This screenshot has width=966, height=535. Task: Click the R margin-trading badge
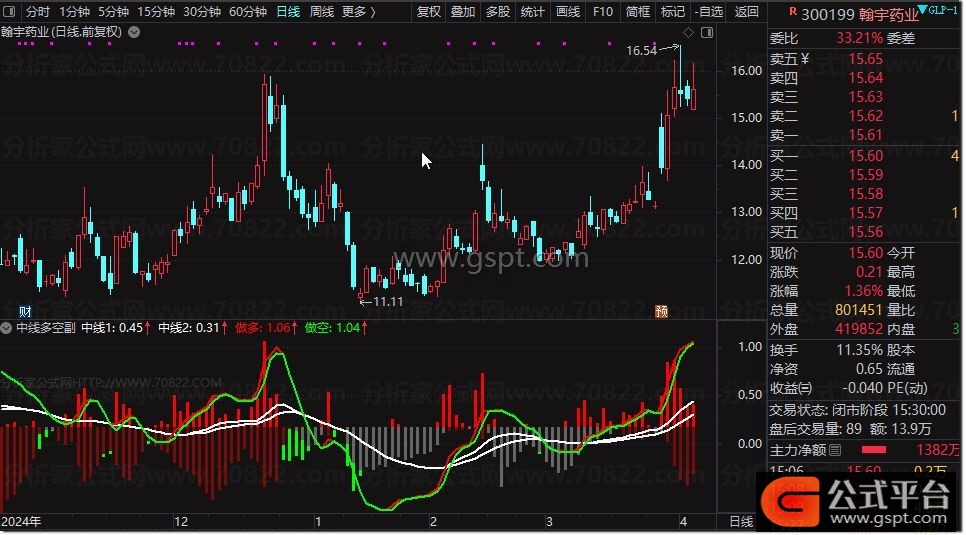(x=793, y=11)
